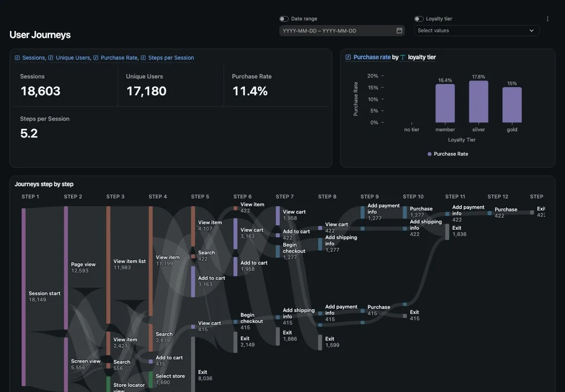The width and height of the screenshot is (565, 392).
Task: Click the date range input field
Action: click(342, 31)
